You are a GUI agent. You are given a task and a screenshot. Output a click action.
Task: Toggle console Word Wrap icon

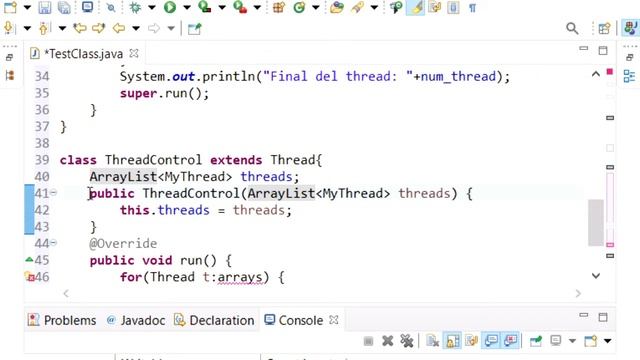click(x=471, y=340)
